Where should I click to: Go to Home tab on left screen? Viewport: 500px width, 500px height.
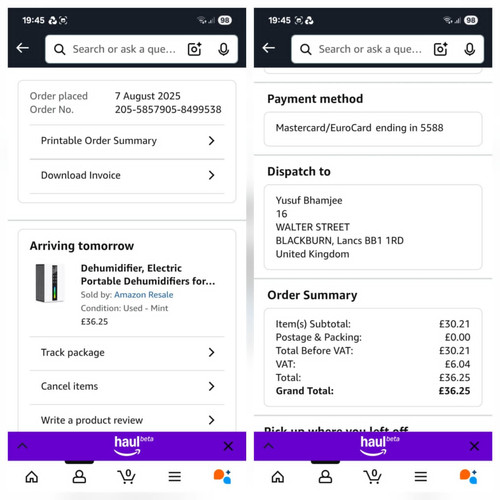(x=32, y=477)
